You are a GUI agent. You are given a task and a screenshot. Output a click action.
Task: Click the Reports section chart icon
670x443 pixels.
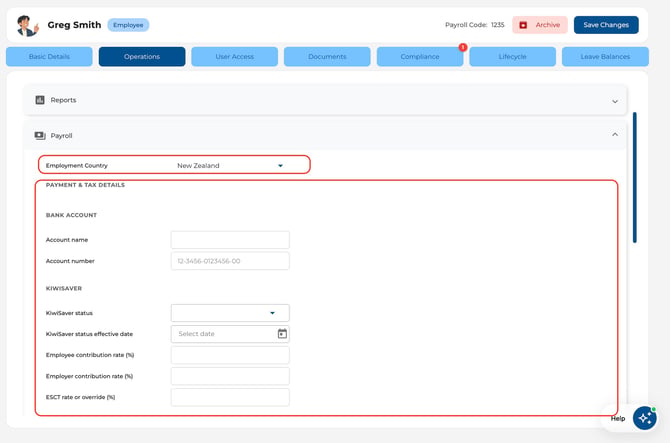click(40, 100)
